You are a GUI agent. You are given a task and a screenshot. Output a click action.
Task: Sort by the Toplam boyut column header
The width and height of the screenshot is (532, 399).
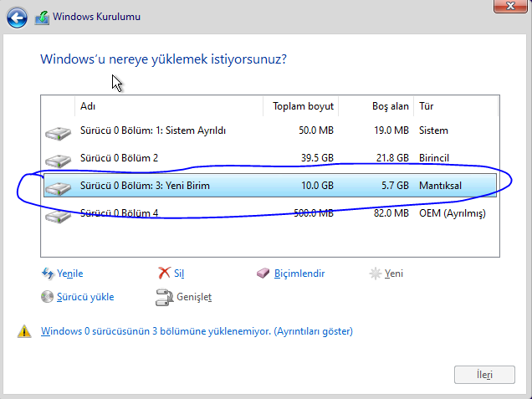tap(300, 106)
